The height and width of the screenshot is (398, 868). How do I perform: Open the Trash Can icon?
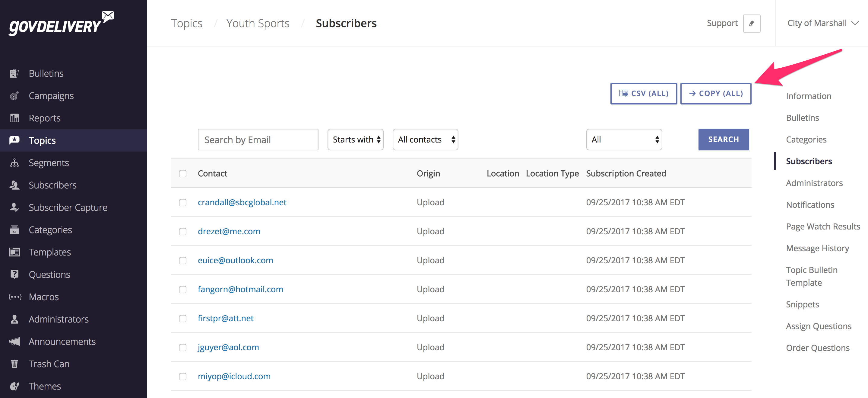tap(14, 364)
